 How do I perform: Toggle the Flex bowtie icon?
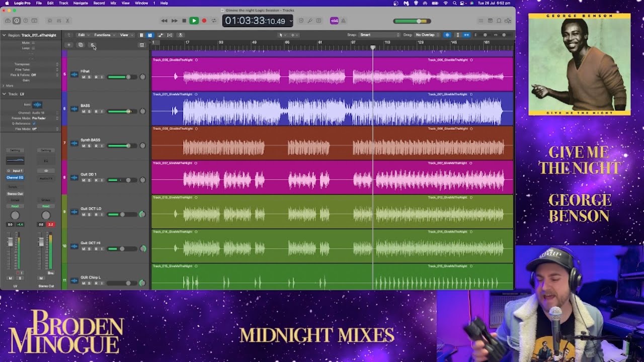coord(170,35)
